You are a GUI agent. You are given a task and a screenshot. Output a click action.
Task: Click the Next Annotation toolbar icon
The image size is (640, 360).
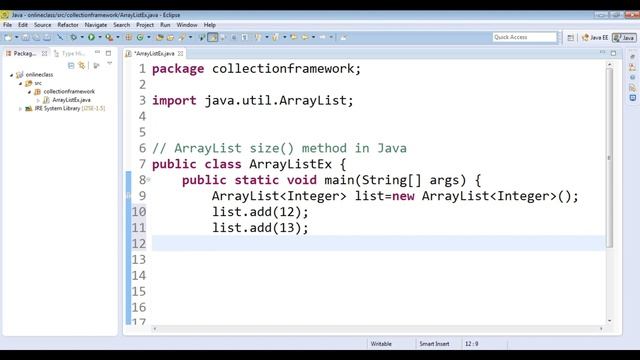click(x=258, y=37)
